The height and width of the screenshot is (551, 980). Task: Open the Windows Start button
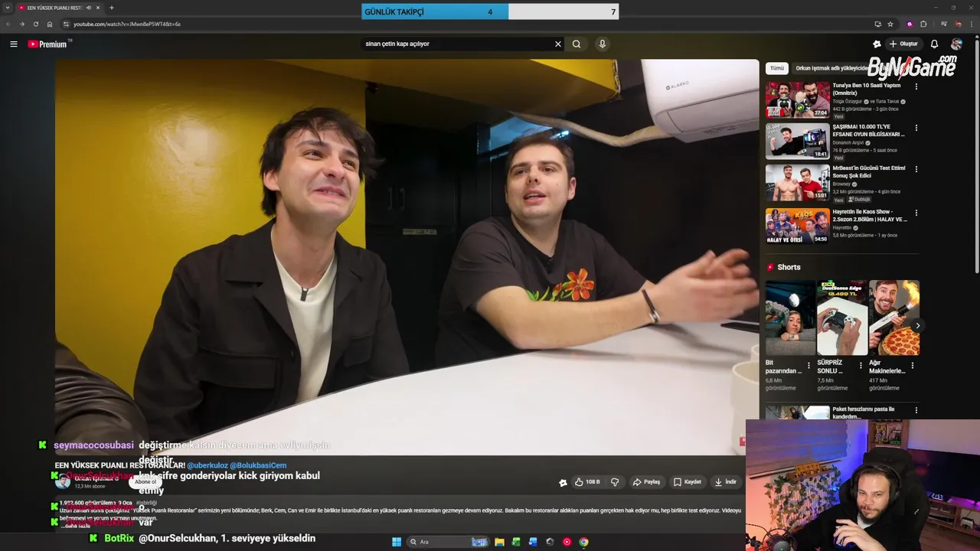[397, 542]
